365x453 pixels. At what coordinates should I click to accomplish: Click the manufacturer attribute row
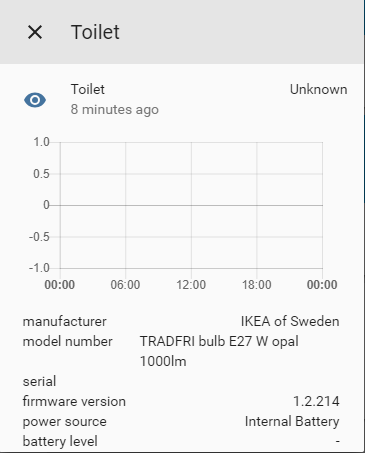[181, 321]
